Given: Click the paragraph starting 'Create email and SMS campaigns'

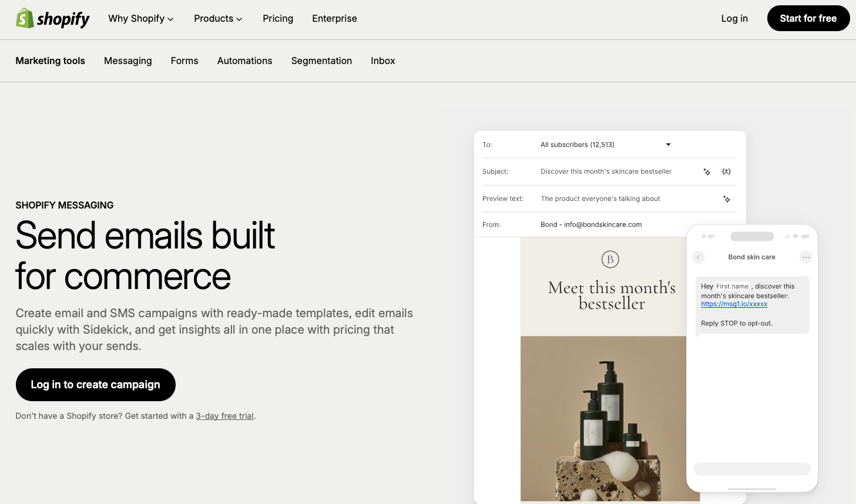Looking at the screenshot, I should point(214,330).
